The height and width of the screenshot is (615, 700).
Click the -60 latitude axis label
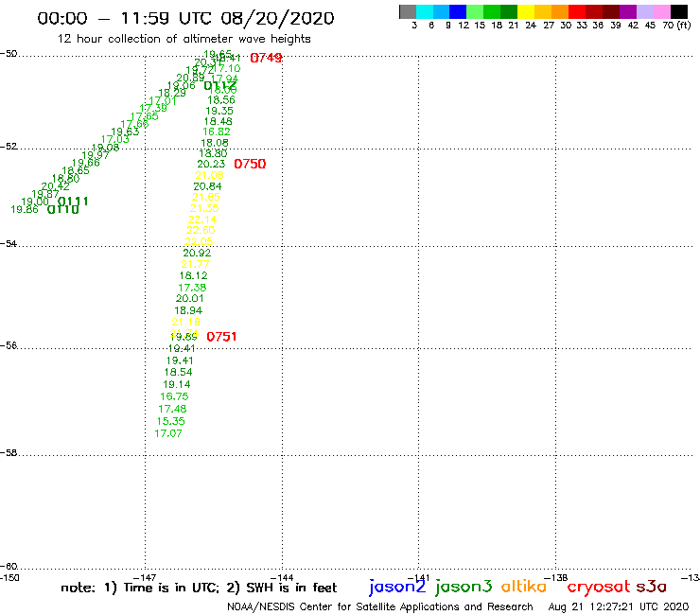pos(9,567)
